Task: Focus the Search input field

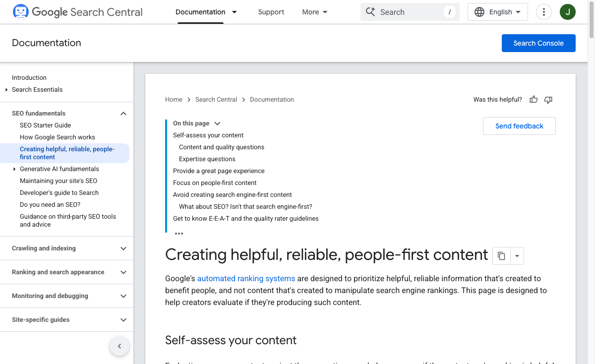Action: tap(410, 12)
